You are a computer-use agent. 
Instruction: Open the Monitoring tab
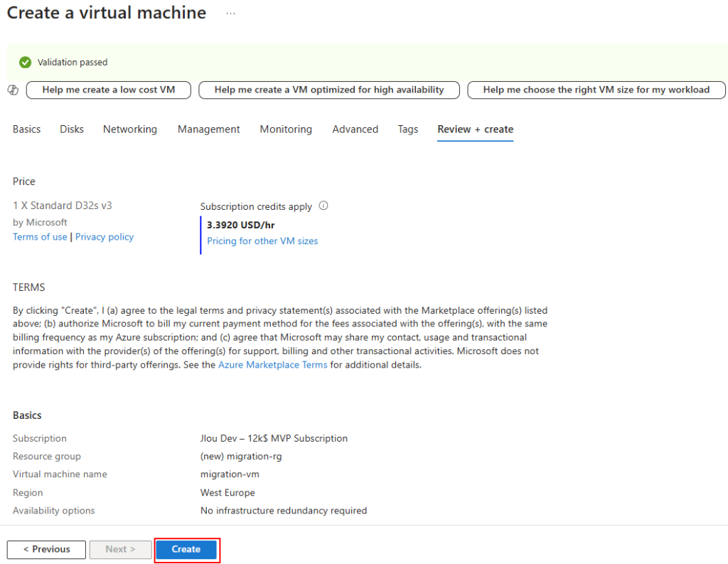tap(286, 129)
